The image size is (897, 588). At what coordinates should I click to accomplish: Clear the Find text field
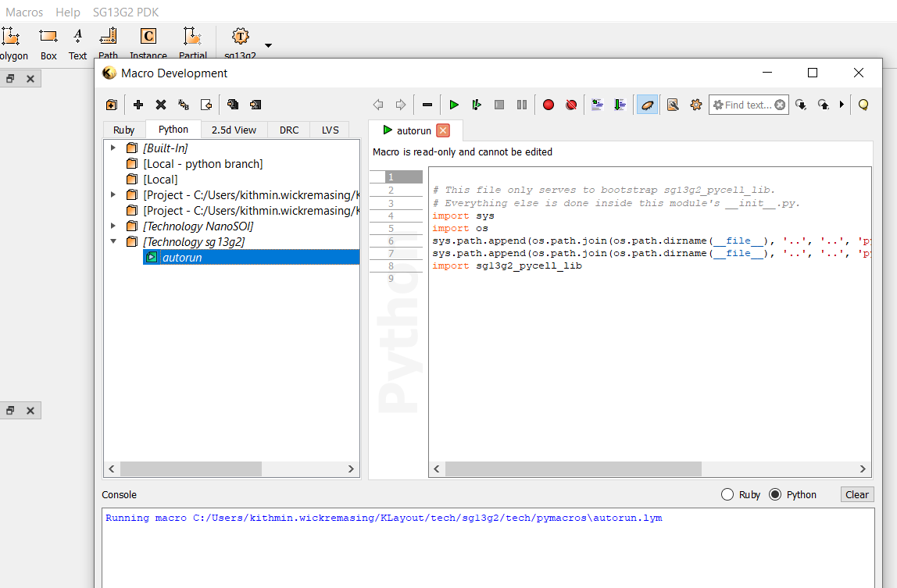click(780, 105)
